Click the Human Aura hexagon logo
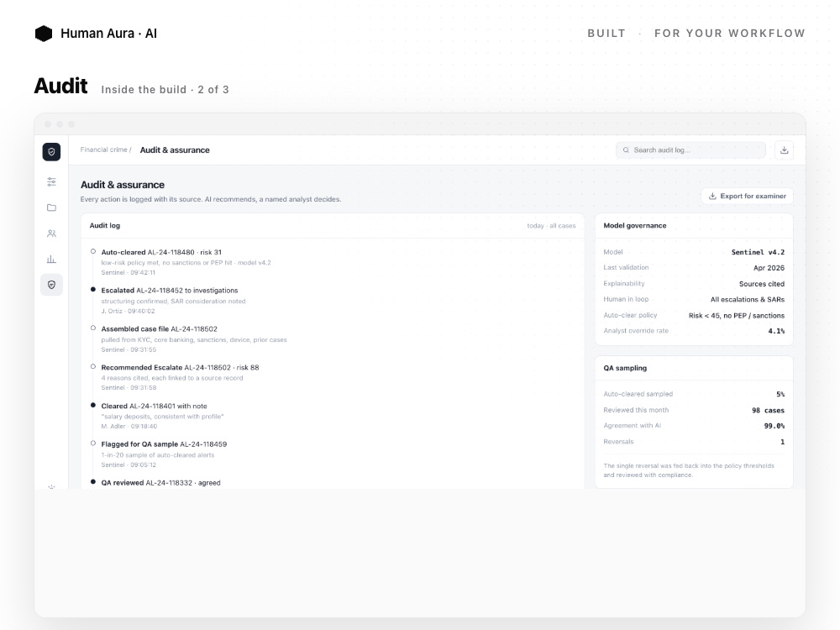 (44, 34)
